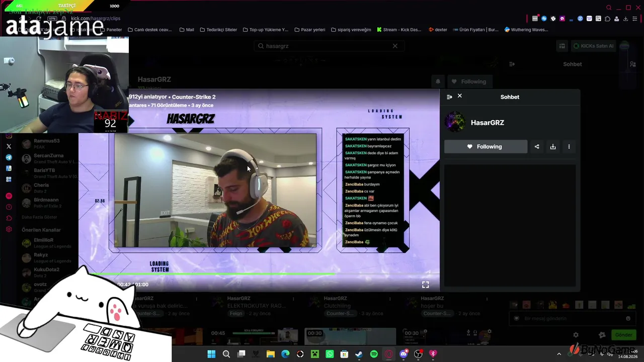The height and width of the screenshot is (362, 644).
Task: Open the browser downloads icon in the toolbar
Action: [x=625, y=19]
